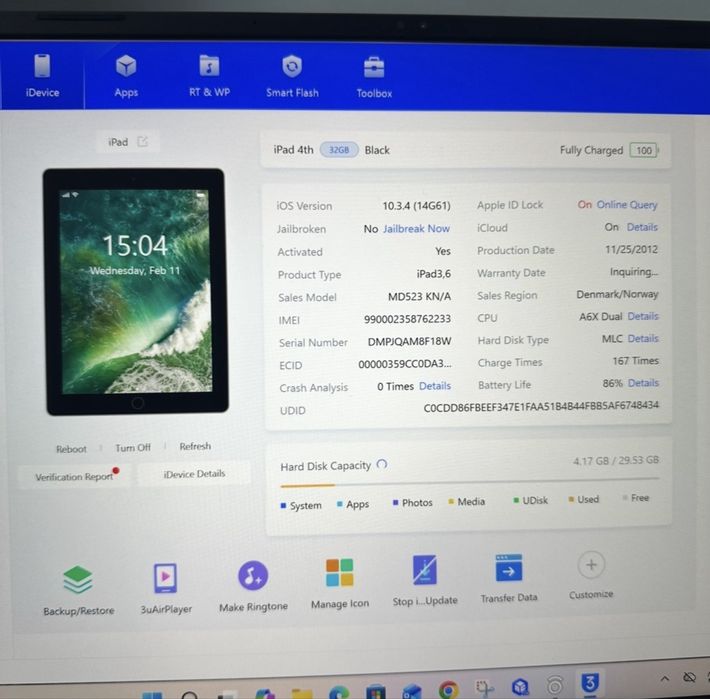
Task: Open Google Chrome from the taskbar
Action: coord(448,690)
